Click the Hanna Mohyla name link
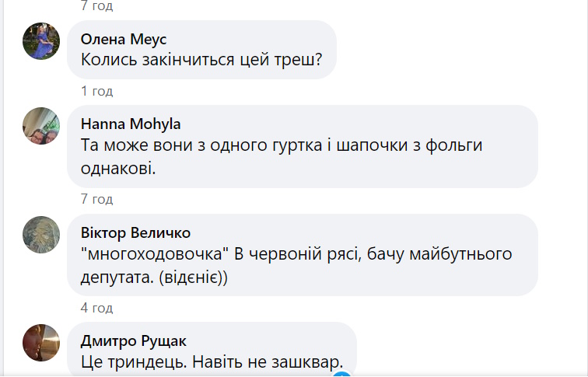 point(132,123)
